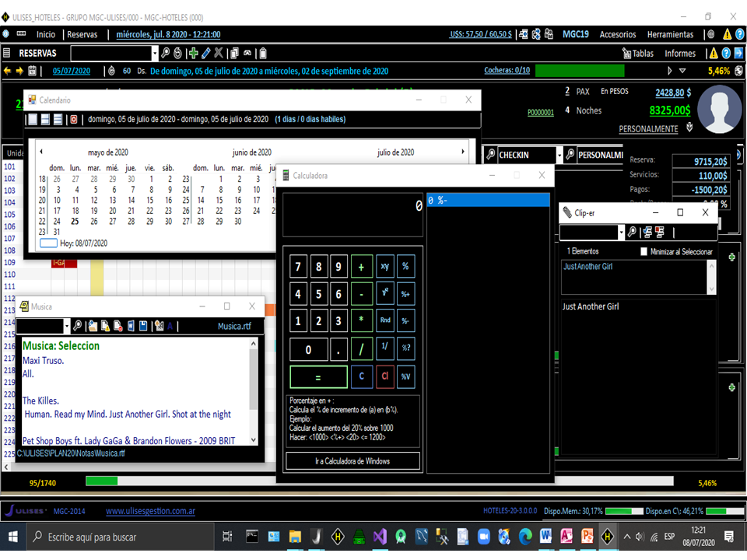This screenshot has width=747, height=560.
Task: Click the magnifier icon inside the Clip-er window
Action: [x=632, y=233]
